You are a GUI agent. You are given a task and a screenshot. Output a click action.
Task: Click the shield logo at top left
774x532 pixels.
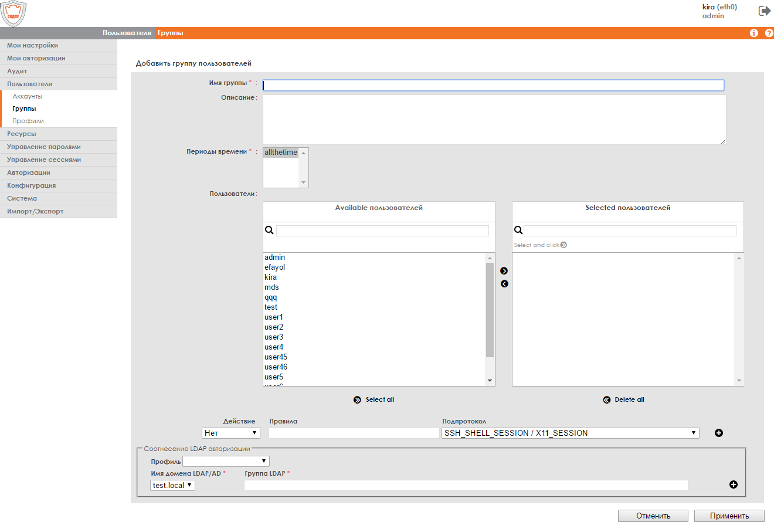click(13, 13)
